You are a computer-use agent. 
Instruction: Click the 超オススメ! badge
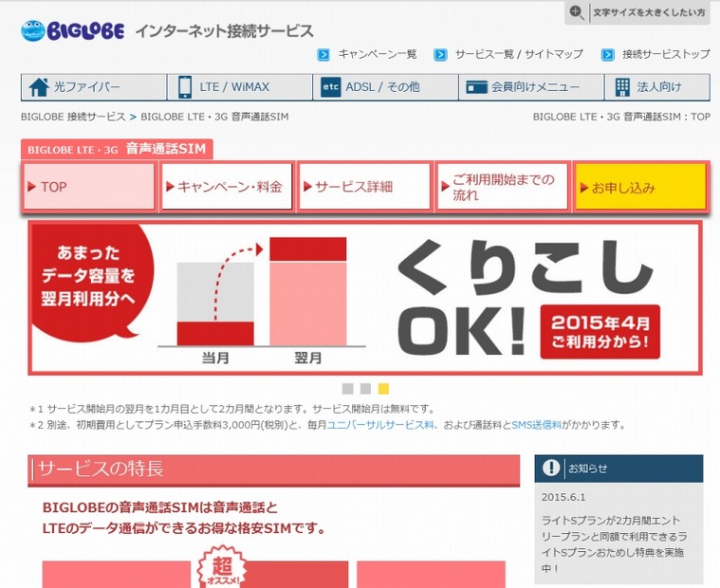click(223, 567)
